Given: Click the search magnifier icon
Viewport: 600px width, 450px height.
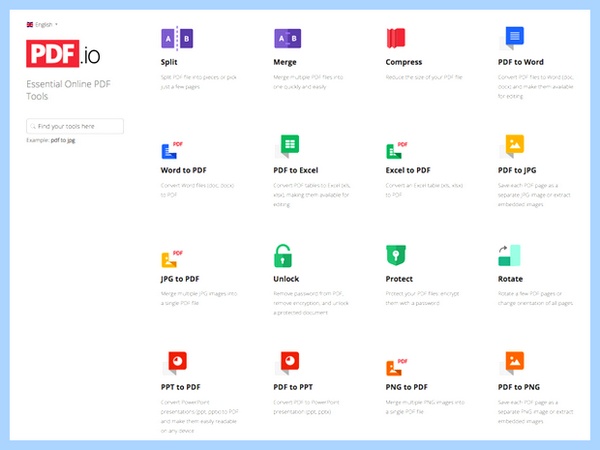Looking at the screenshot, I should [33, 126].
